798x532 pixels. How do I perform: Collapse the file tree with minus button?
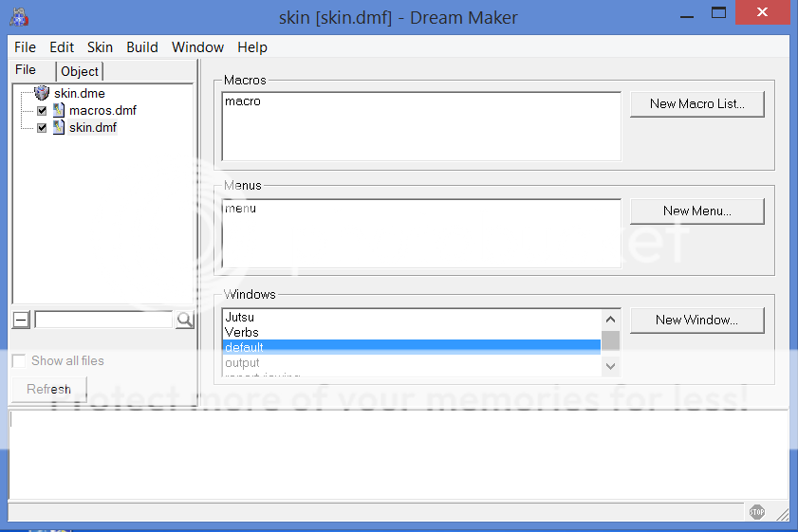click(x=21, y=320)
